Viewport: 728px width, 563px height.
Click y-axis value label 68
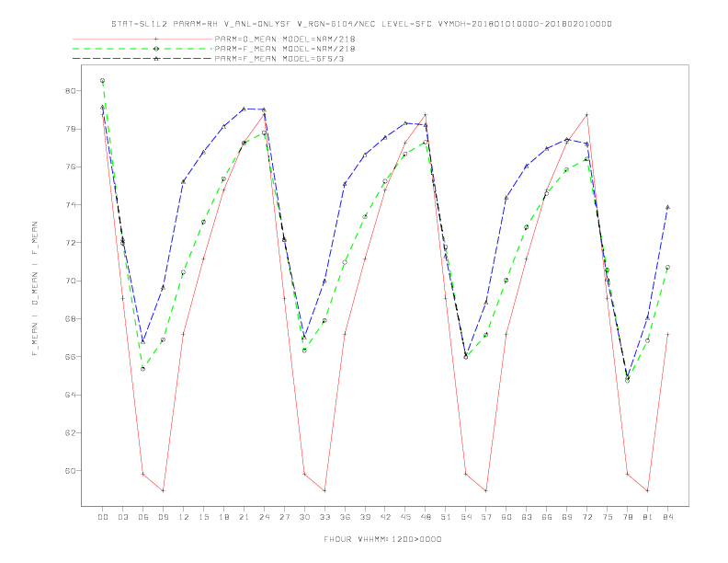(70, 318)
